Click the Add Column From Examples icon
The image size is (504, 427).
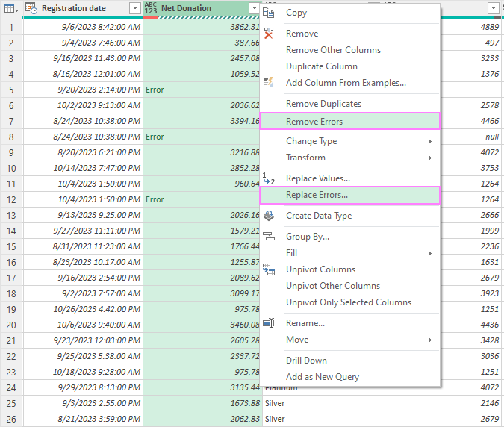point(268,82)
